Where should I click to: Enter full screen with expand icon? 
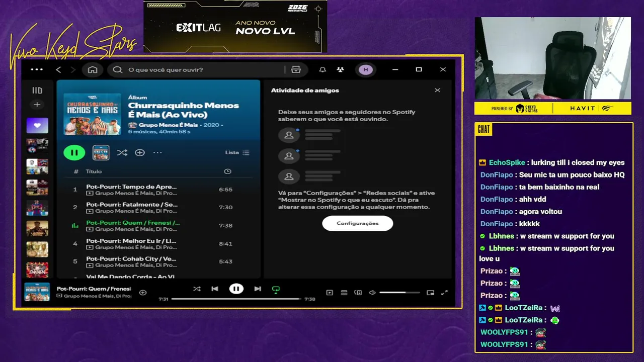(x=444, y=293)
